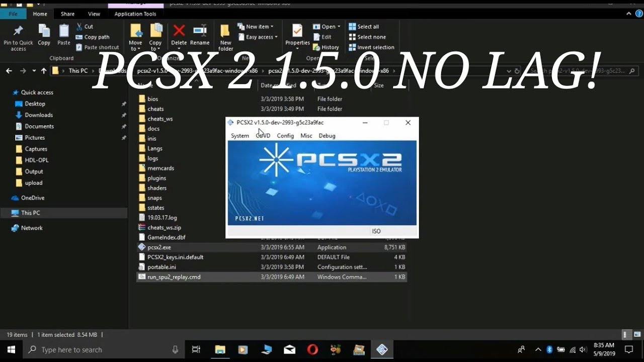644x362 pixels.
Task: Click Select all
Action: (x=364, y=27)
